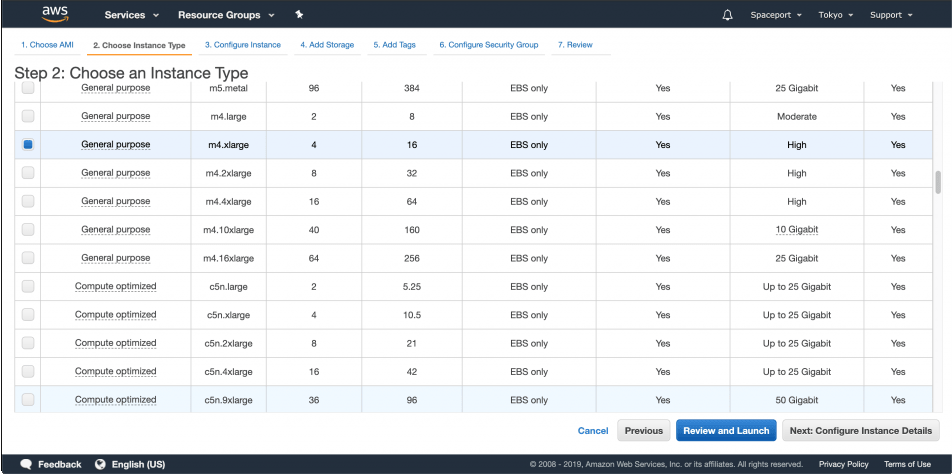This screenshot has width=952, height=474.
Task: Click the 10.5 memory value
Action: tap(412, 315)
